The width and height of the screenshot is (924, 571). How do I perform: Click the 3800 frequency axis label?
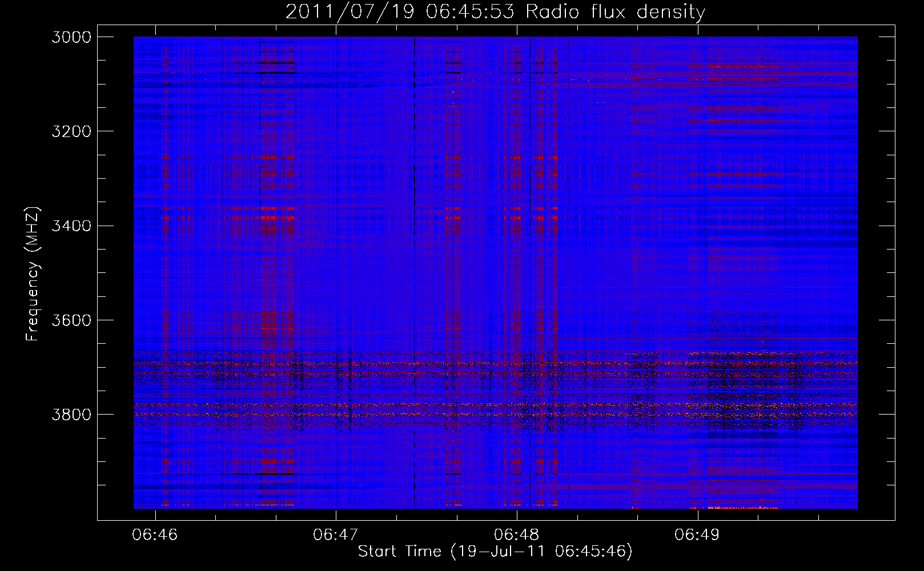(71, 414)
